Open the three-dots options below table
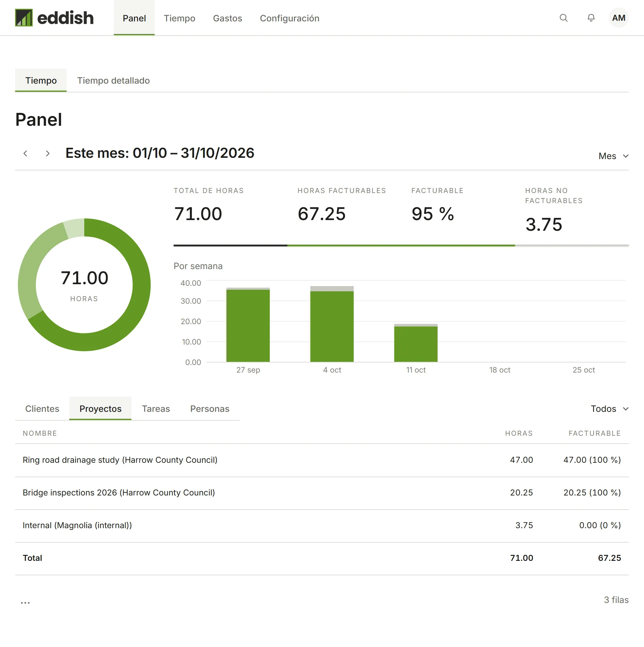The width and height of the screenshot is (644, 647). 25,602
